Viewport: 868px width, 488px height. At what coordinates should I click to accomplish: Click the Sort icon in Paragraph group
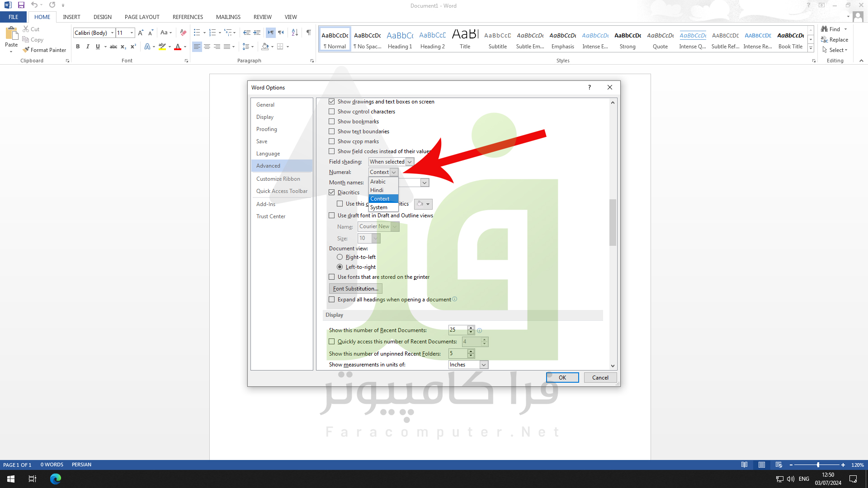295,33
